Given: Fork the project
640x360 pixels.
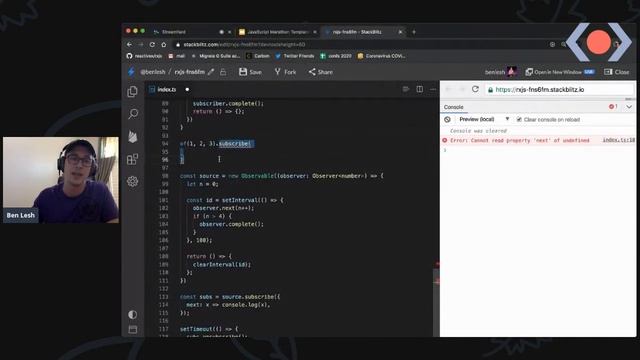Looking at the screenshot, I should (285, 72).
